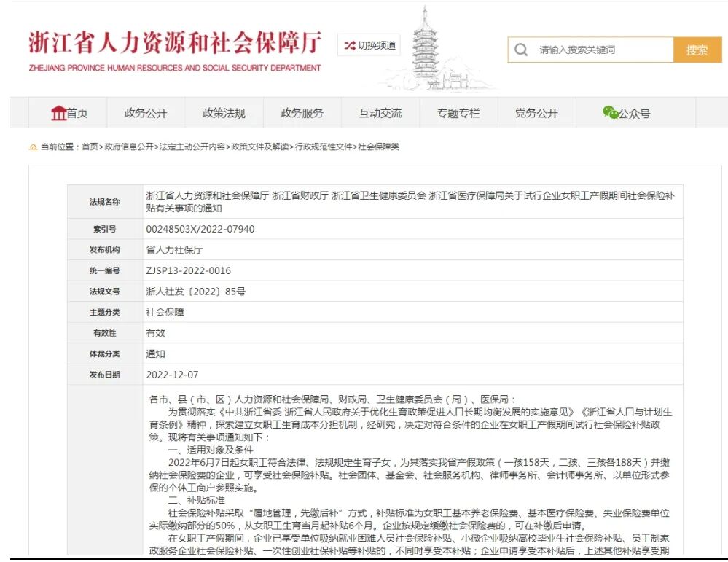Select 党务公开 in the top navigation
Screen dimensions: 728x562
pos(536,113)
